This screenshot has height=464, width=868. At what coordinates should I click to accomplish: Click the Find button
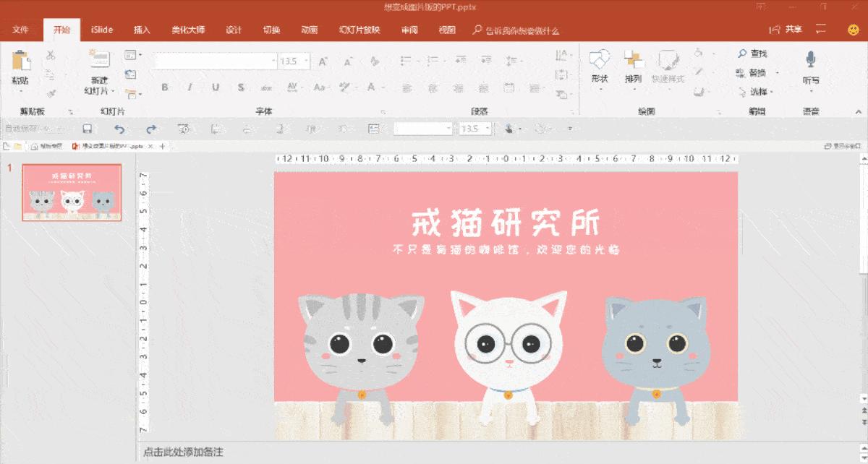coord(752,53)
